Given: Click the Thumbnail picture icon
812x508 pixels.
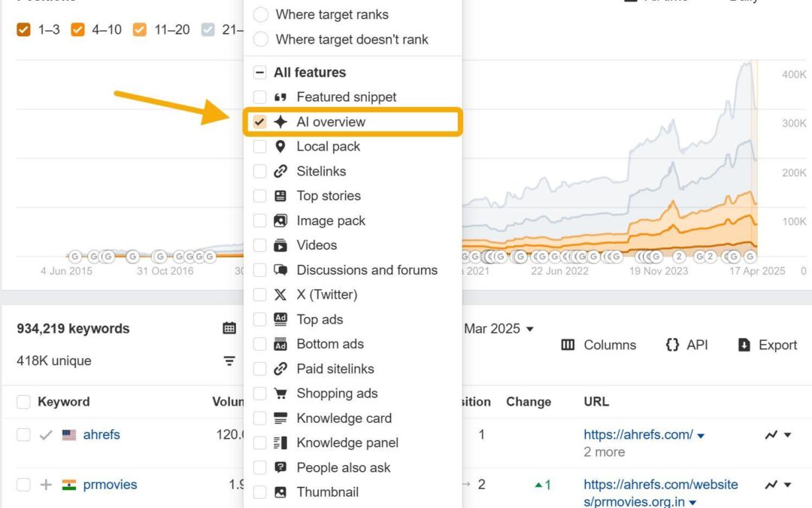Looking at the screenshot, I should [280, 492].
